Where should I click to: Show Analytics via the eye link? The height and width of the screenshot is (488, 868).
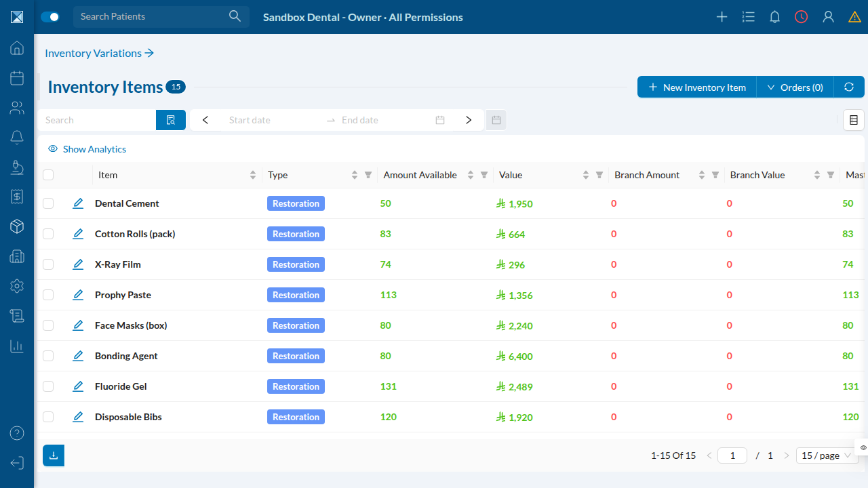tap(87, 149)
